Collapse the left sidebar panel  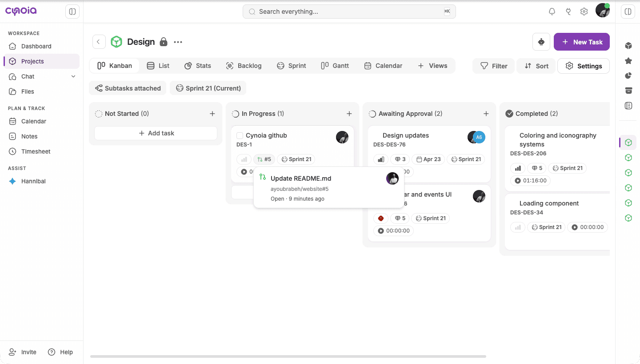[x=72, y=12]
